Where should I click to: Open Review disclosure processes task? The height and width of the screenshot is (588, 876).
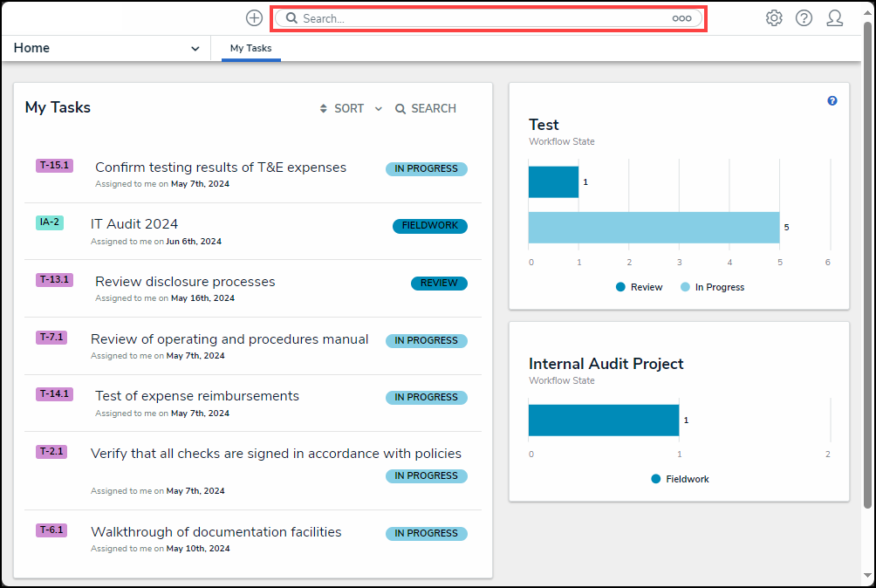pos(185,282)
